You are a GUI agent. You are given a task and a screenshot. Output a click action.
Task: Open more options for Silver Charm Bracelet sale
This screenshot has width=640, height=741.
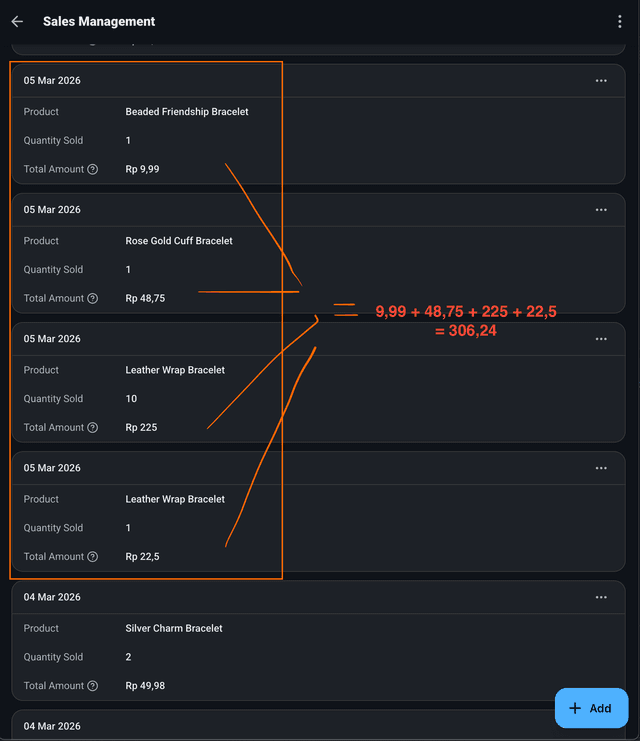point(601,597)
